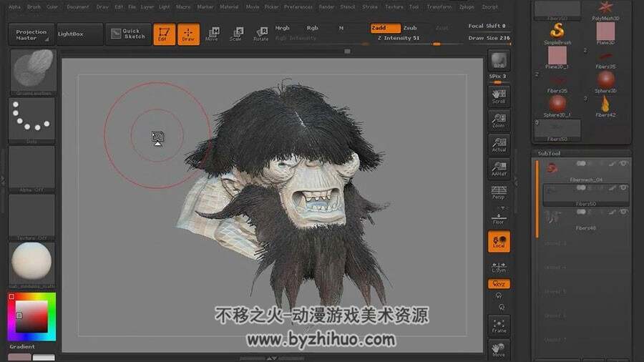Activate Draw mode button

(x=188, y=34)
